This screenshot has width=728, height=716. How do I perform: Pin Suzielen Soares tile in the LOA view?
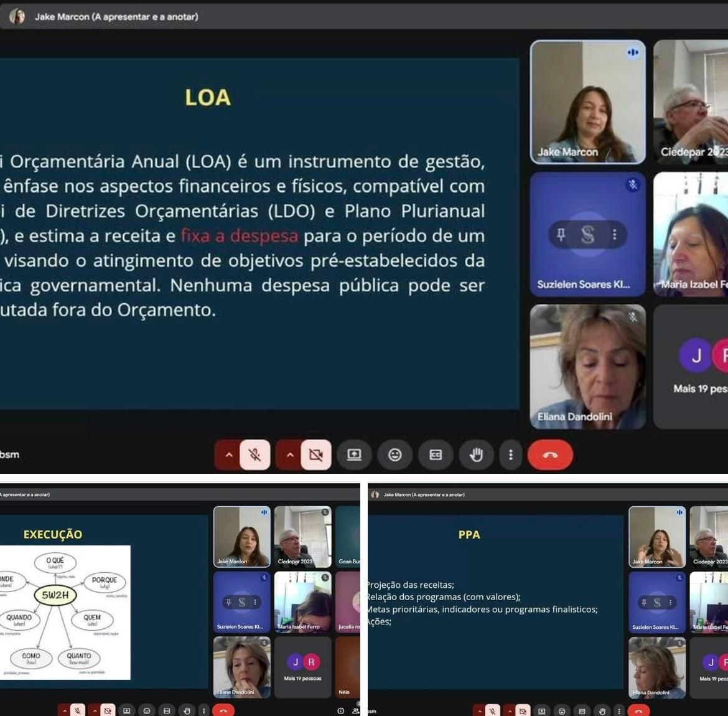click(x=561, y=235)
